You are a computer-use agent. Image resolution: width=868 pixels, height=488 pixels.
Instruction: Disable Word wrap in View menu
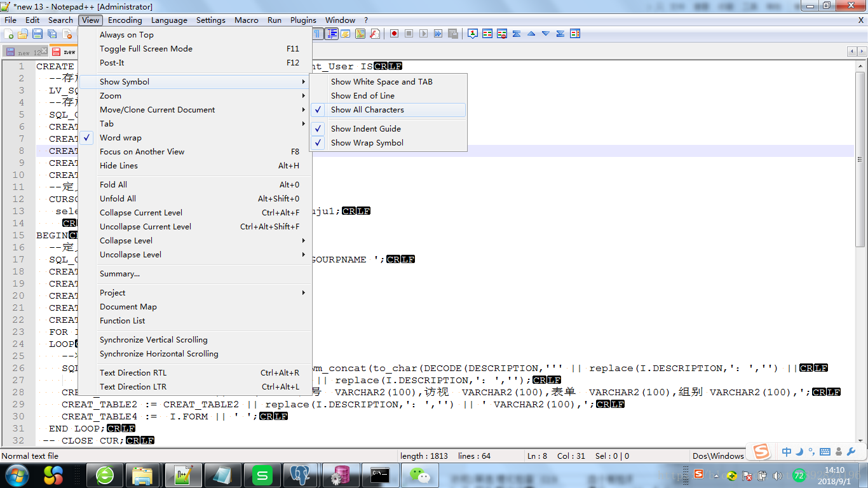pyautogui.click(x=196, y=137)
